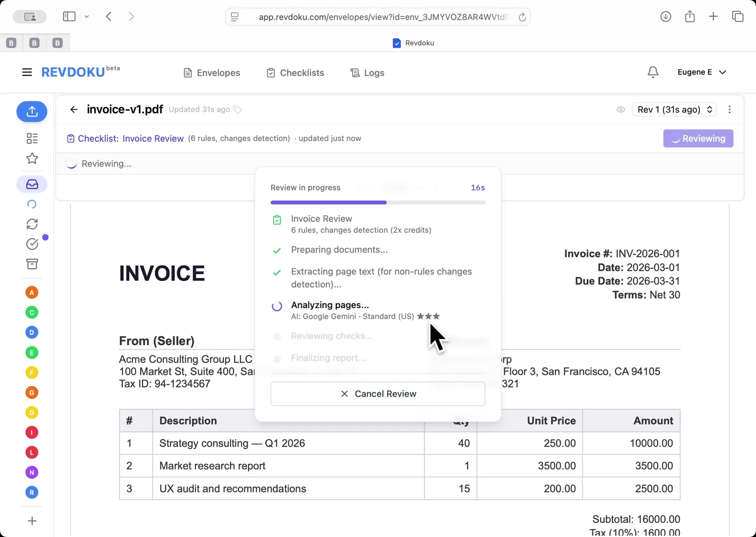Click the tag icon next to invoice-v1.pdf
Viewport: 756px width, 537px height.
coord(237,109)
